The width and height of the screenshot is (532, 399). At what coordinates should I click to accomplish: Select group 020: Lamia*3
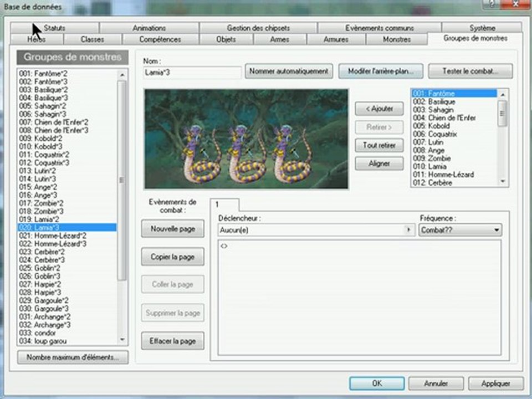point(67,227)
